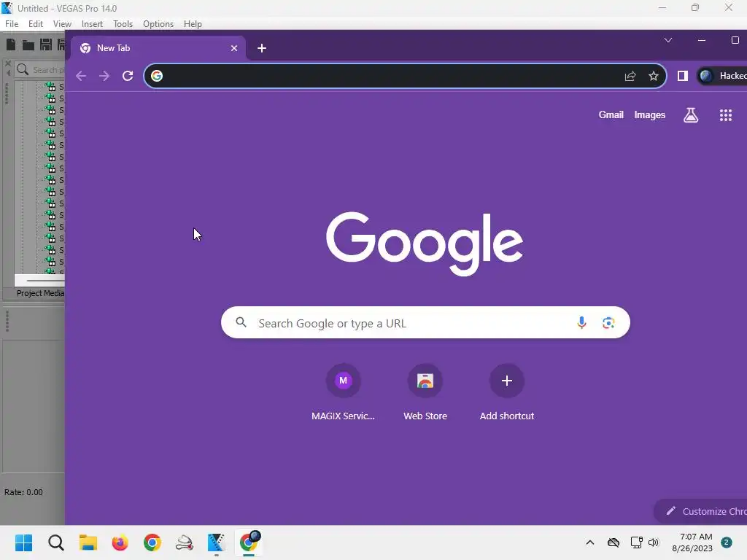Open the VEGAS Pro taskbar icon
Viewport: 747px width, 560px height.
216,542
